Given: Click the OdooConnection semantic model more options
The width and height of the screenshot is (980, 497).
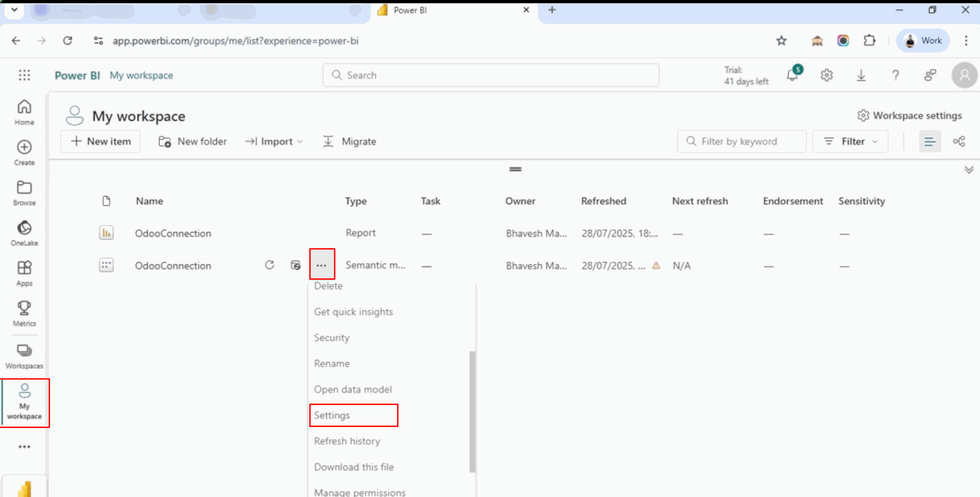Looking at the screenshot, I should 322,265.
